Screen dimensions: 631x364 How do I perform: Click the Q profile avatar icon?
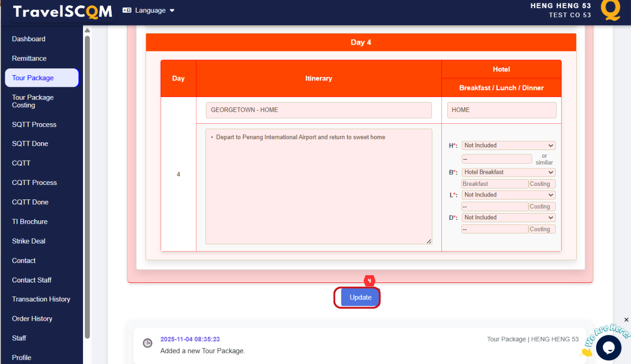click(x=610, y=10)
